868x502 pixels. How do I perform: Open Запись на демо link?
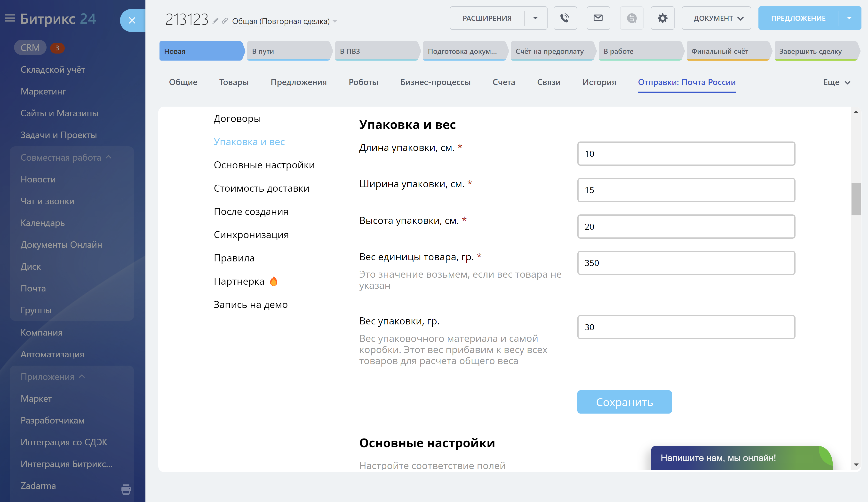click(x=250, y=305)
